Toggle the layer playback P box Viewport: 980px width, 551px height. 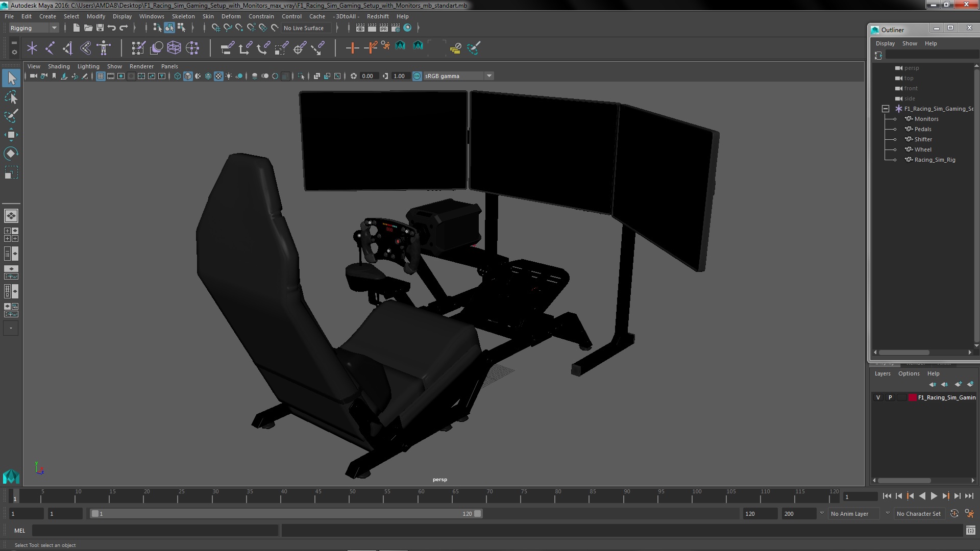pos(890,397)
